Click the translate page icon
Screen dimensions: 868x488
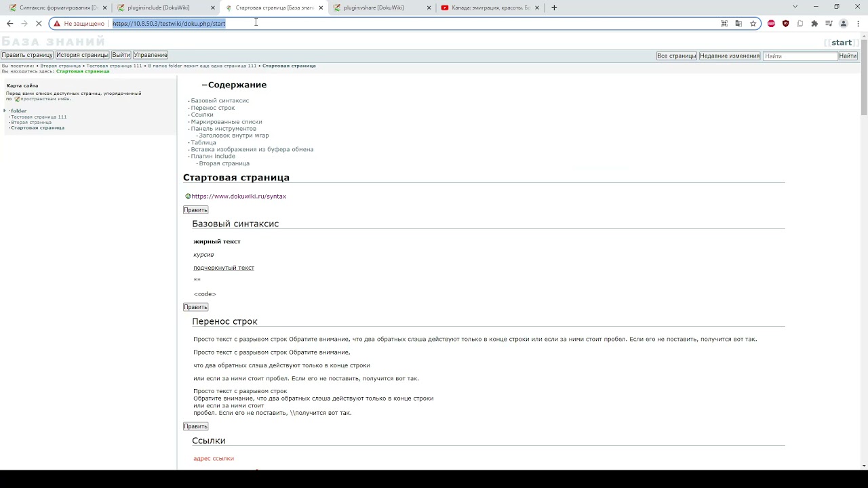738,24
